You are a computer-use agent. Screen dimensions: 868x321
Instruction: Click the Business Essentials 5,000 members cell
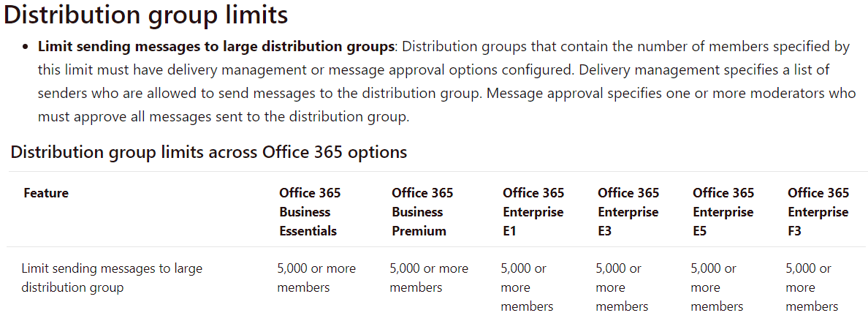pos(316,279)
